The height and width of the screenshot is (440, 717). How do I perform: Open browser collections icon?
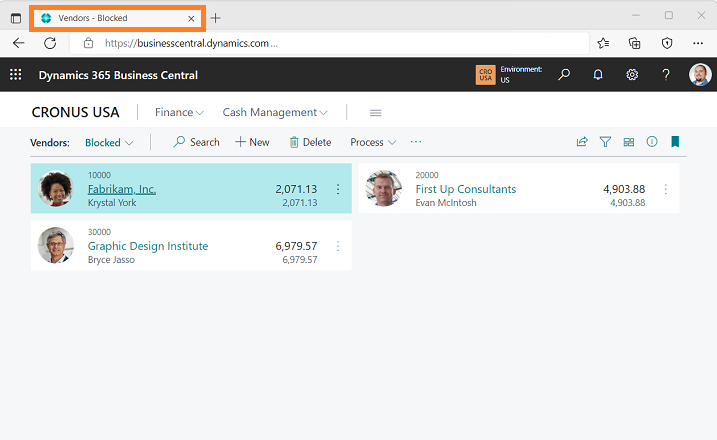pos(634,43)
